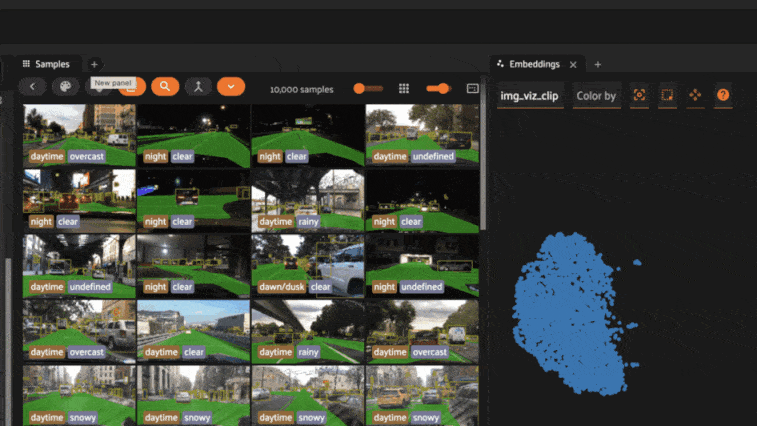
Task: Expand the orange chevron dropdown button
Action: pyautogui.click(x=231, y=87)
